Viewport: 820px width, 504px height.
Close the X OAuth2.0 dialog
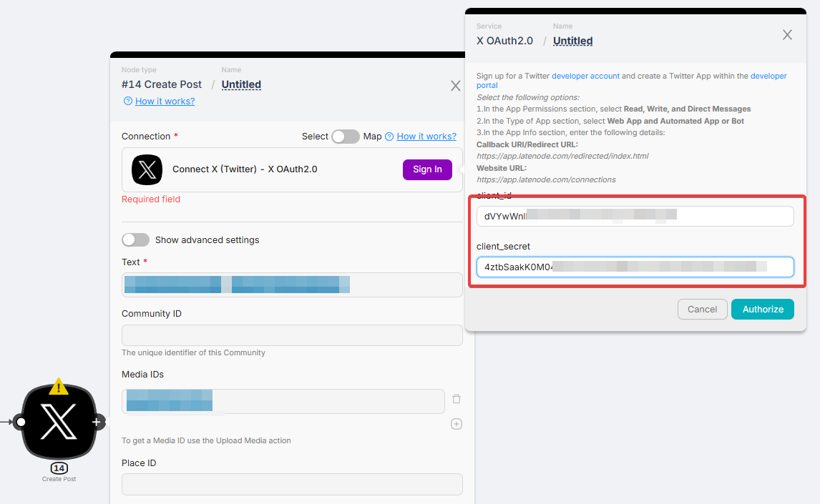787,35
